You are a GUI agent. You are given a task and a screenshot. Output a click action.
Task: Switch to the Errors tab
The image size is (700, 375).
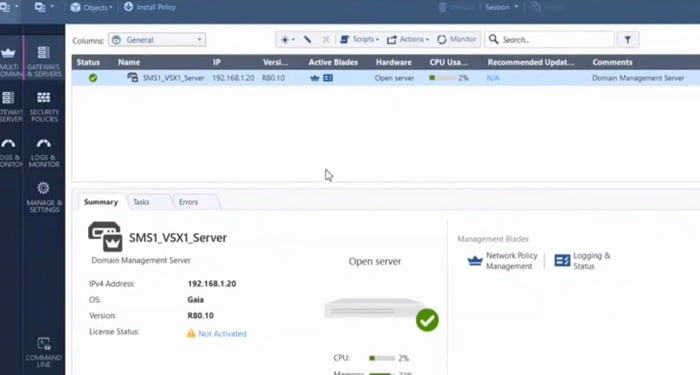(188, 202)
